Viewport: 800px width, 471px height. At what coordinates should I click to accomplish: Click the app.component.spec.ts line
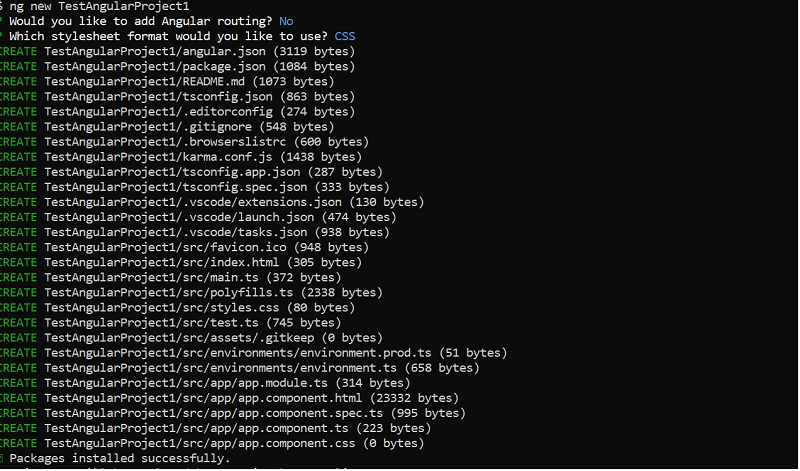233,413
